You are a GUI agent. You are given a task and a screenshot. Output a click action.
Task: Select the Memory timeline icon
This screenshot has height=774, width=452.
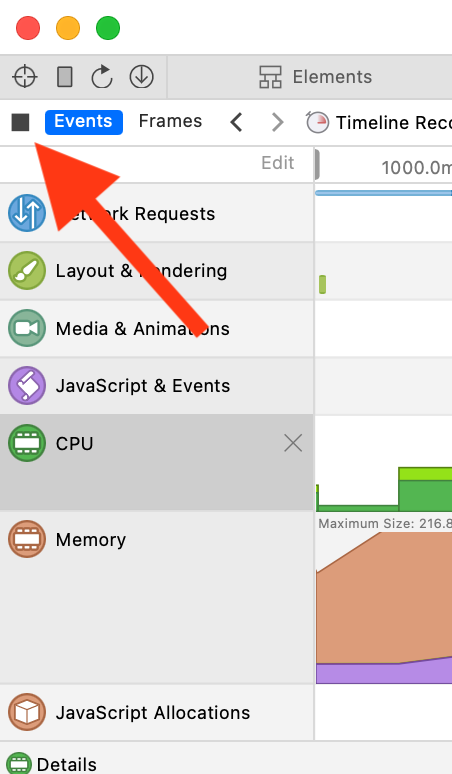pos(27,539)
